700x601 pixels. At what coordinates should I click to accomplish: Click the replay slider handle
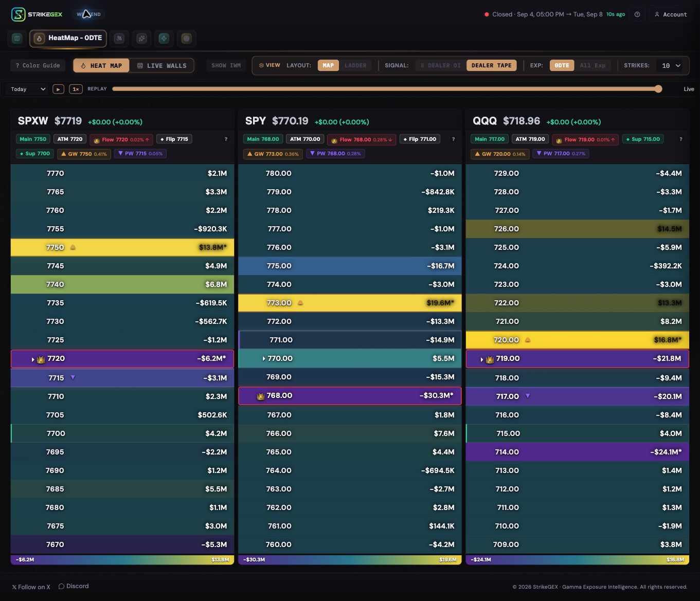tap(658, 89)
